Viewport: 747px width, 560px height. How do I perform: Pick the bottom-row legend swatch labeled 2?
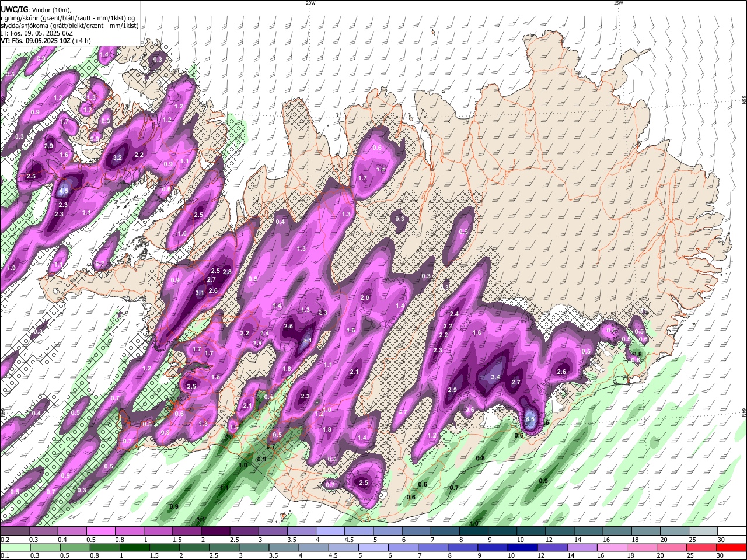coord(194,547)
